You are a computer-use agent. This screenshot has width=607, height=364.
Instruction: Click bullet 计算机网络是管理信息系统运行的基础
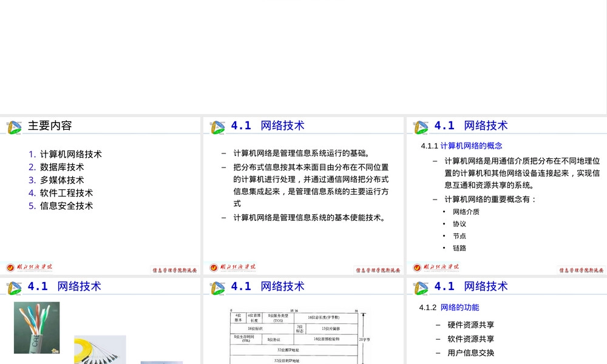click(x=302, y=153)
